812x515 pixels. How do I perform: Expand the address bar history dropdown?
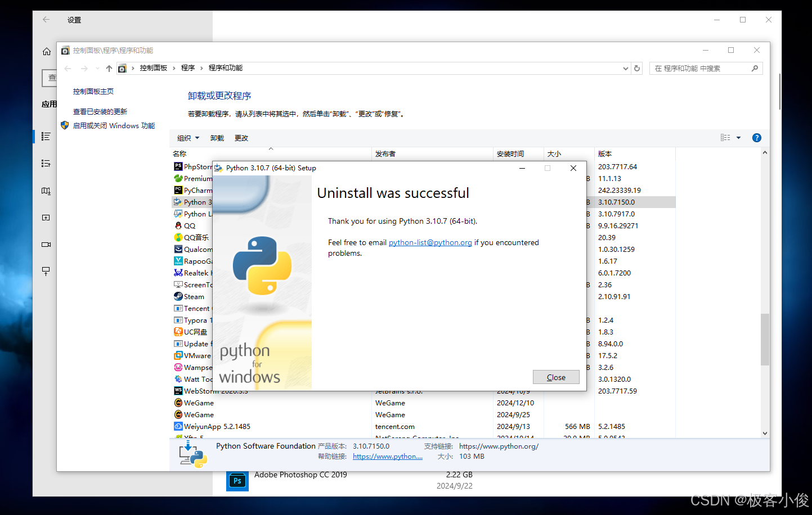(x=626, y=68)
